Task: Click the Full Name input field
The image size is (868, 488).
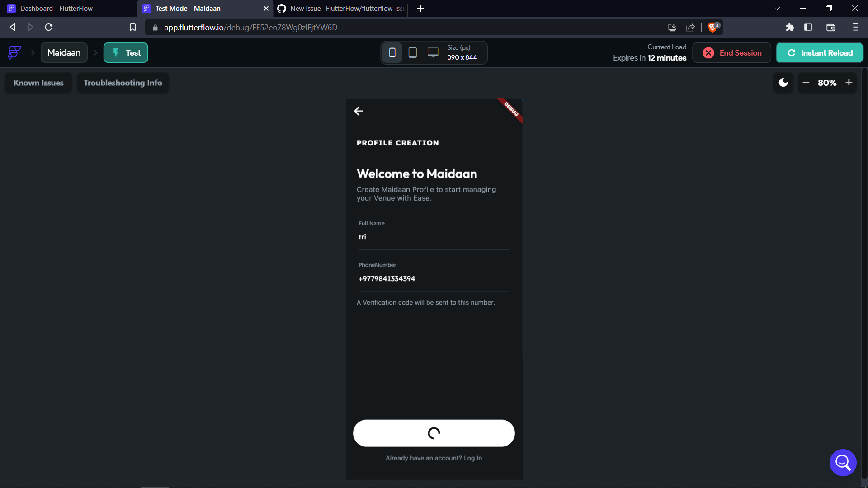Action: (x=434, y=237)
